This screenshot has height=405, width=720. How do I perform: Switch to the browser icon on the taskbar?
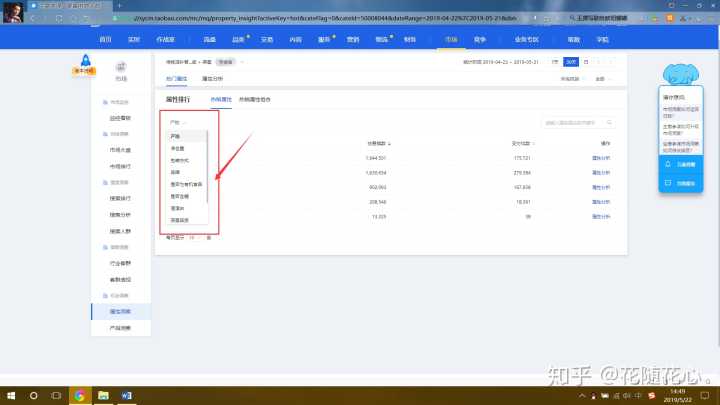click(x=80, y=395)
